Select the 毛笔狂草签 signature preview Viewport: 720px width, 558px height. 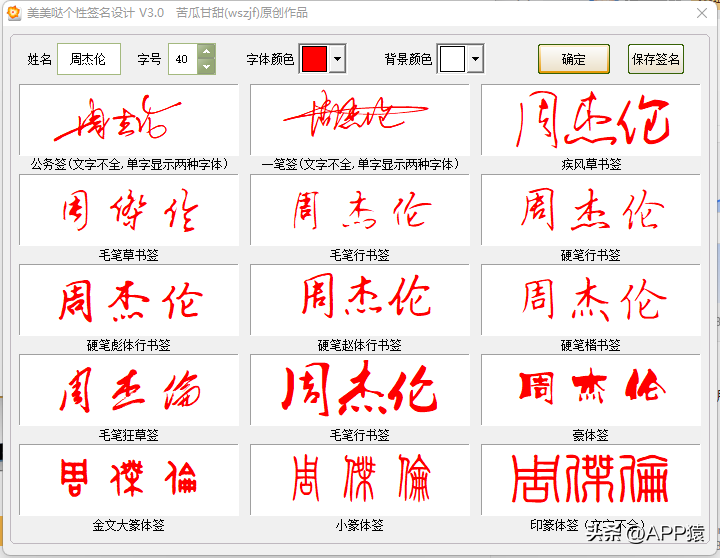(x=129, y=390)
